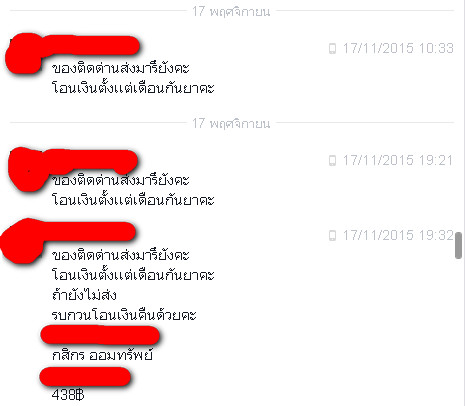Open the redacted avatar of the 19:21 message

[26, 169]
